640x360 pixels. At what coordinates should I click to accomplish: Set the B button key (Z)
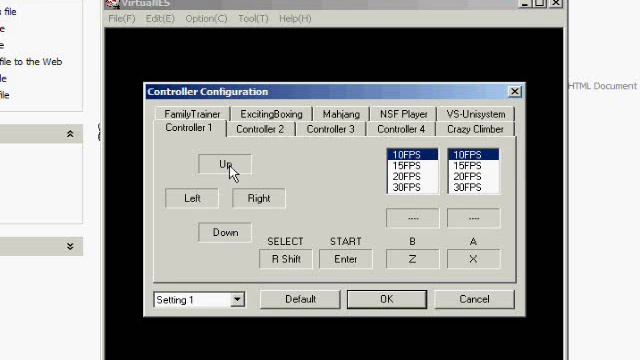[413, 259]
